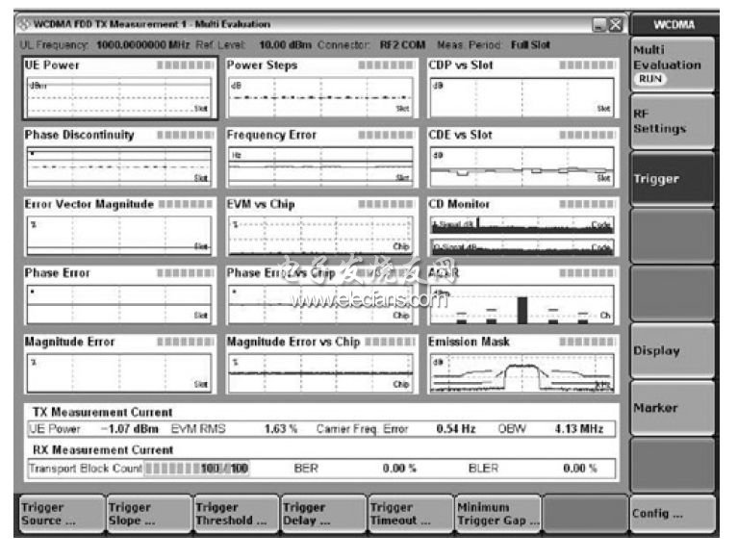Select the EVM vs Chip graph

tap(319, 227)
